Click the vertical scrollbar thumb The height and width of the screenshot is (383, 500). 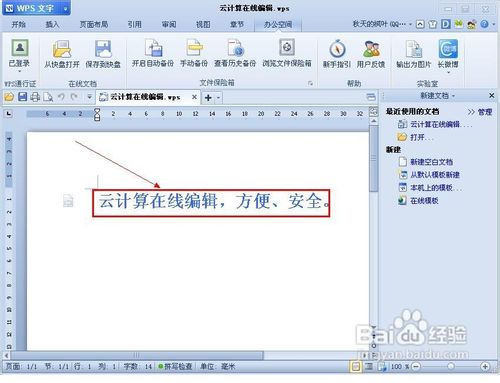coord(374,159)
